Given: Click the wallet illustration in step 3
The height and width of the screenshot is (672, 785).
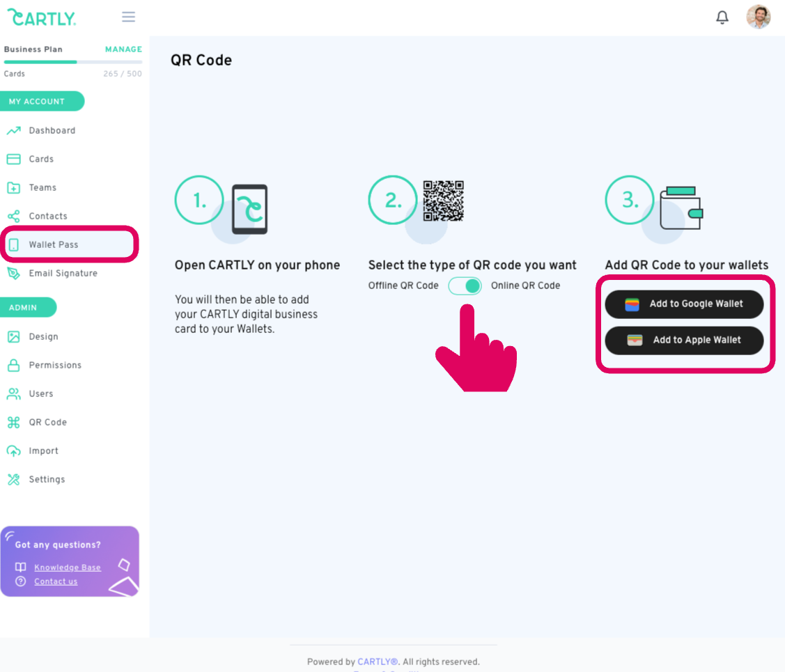Looking at the screenshot, I should click(681, 208).
